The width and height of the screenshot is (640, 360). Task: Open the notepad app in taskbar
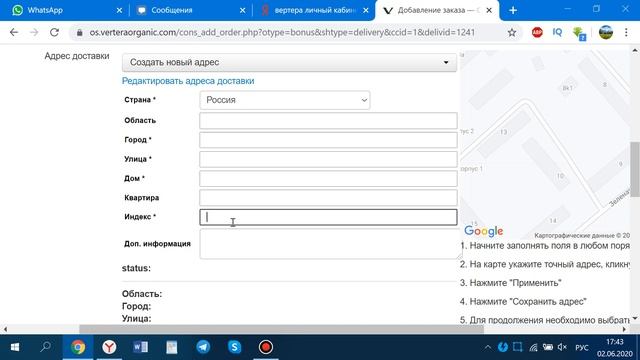(x=172, y=347)
